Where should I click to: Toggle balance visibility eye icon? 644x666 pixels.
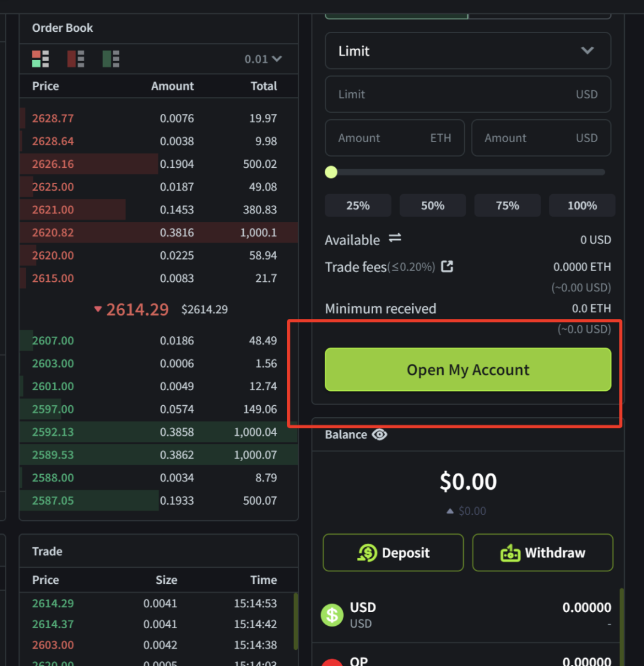[380, 435]
